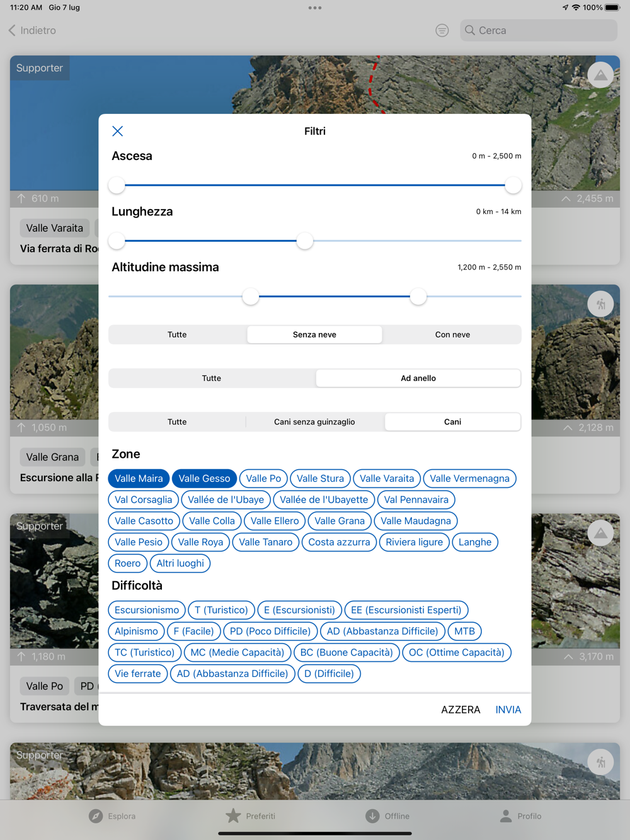Toggle the Valle Roya zone chip
This screenshot has height=840, width=630.
(x=200, y=542)
